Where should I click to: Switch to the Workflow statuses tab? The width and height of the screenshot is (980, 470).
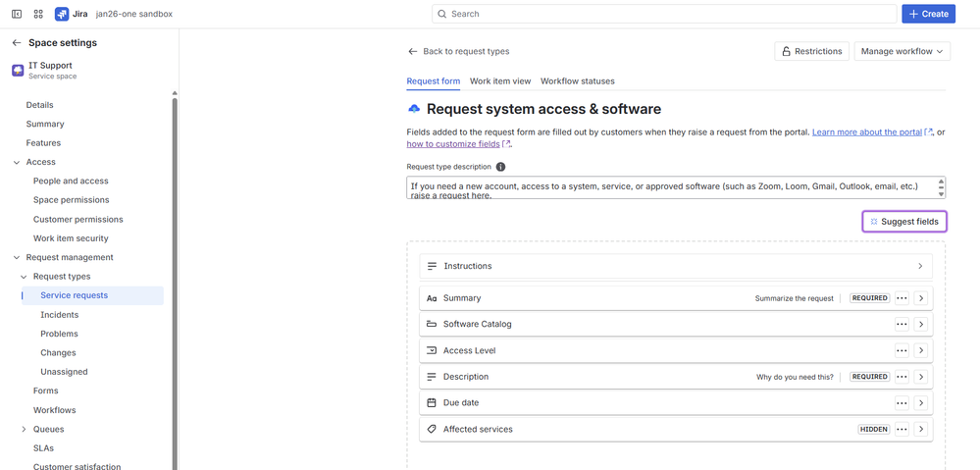tap(578, 81)
